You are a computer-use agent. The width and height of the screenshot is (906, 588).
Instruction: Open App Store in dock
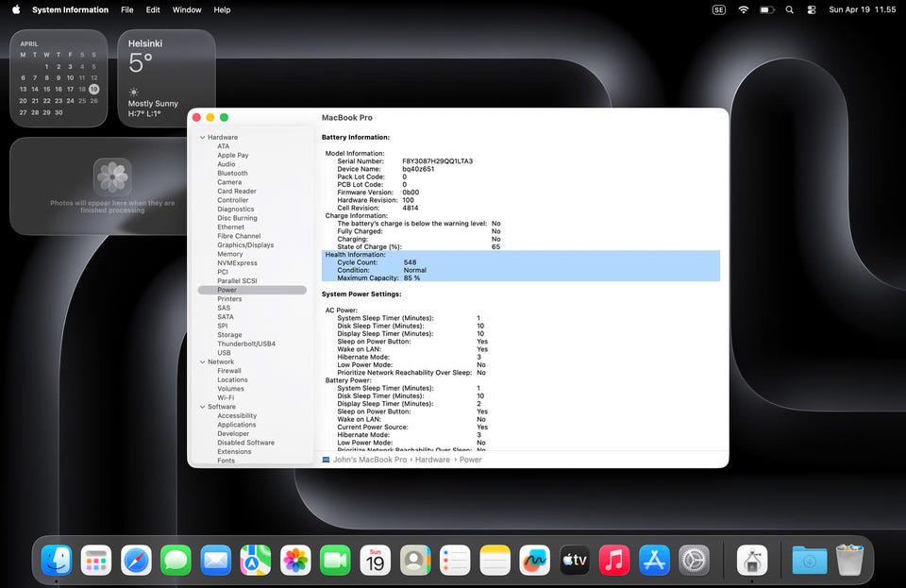654,560
